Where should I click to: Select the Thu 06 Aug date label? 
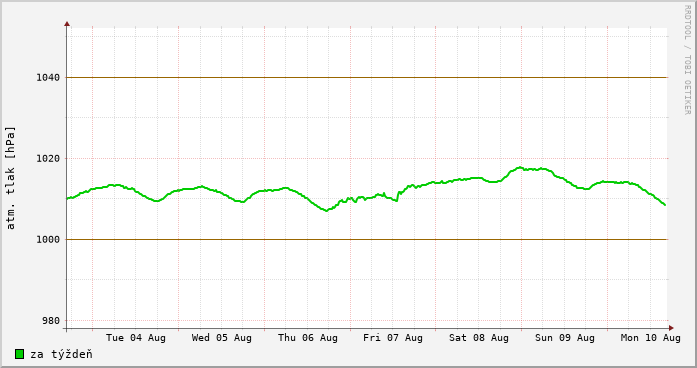(x=308, y=338)
